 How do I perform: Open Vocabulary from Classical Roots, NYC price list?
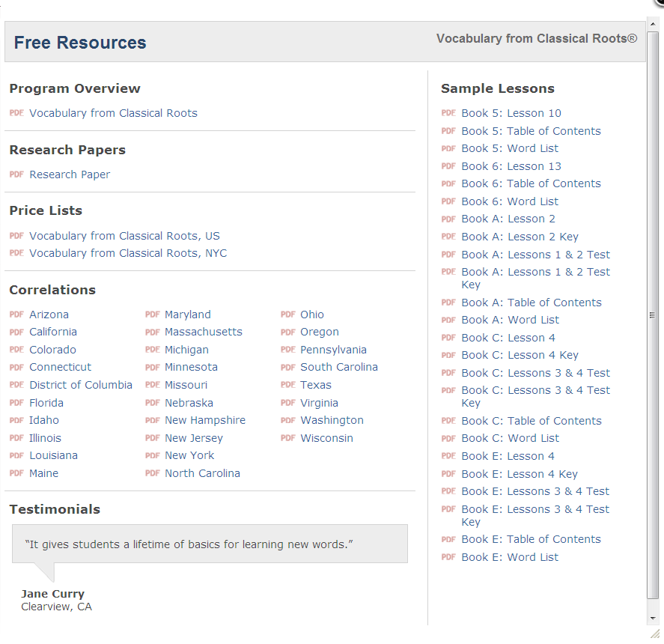(128, 253)
